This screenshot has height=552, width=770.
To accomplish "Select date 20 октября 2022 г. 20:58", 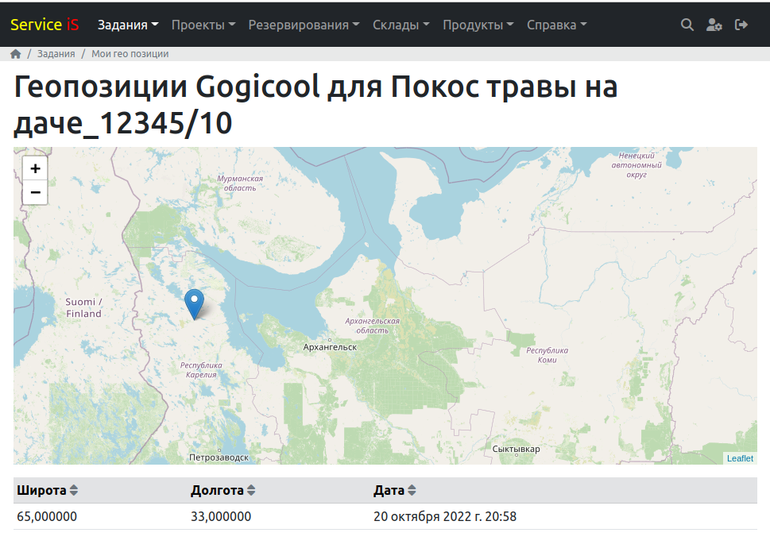I will pyautogui.click(x=445, y=516).
